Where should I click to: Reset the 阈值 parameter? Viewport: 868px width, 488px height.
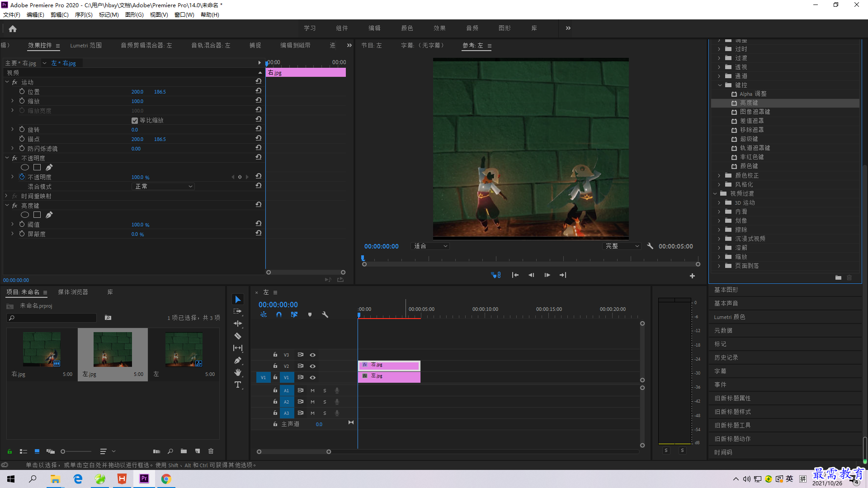pos(259,224)
